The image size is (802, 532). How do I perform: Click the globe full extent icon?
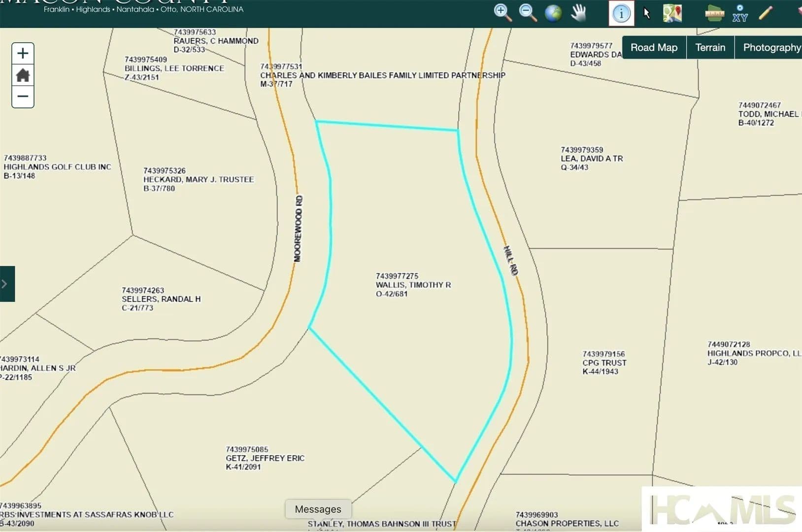point(553,13)
